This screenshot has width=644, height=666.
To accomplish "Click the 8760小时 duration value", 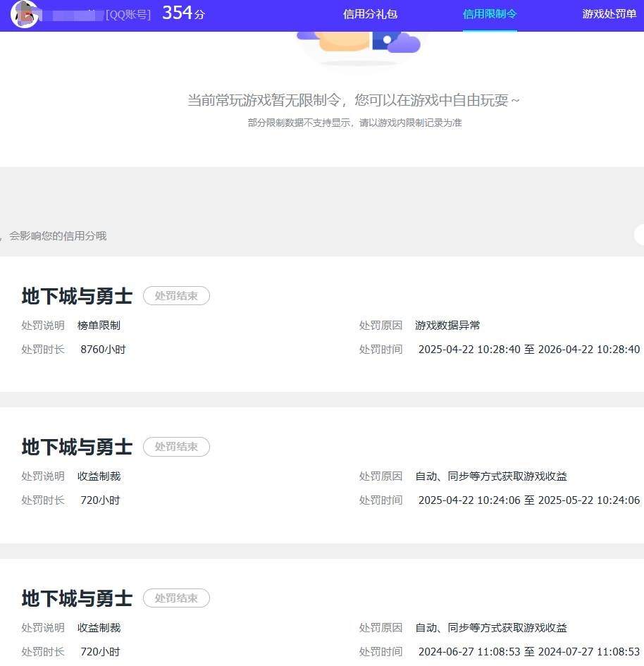I will [x=103, y=350].
